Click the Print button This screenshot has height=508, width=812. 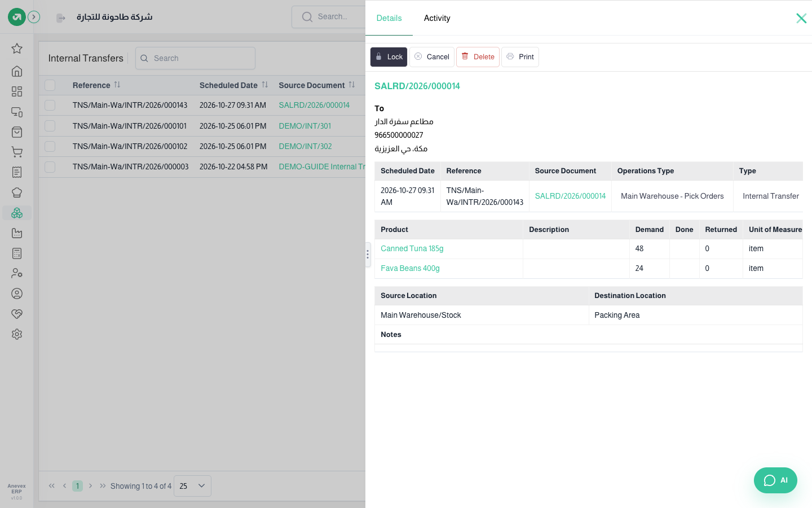point(520,57)
